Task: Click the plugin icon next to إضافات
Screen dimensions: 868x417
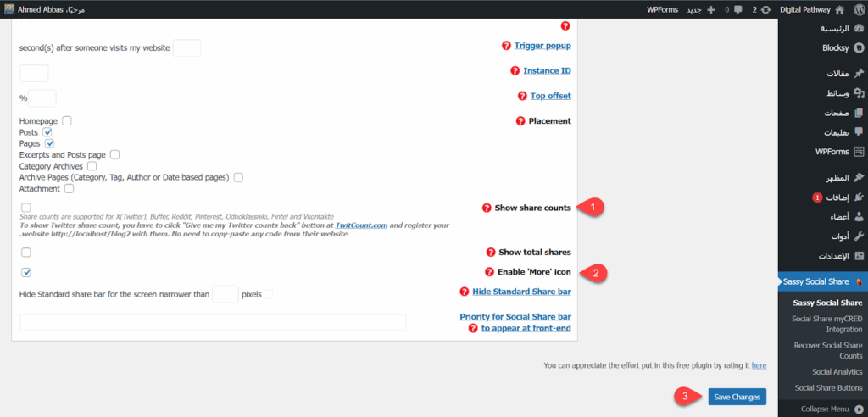Action: 859,197
